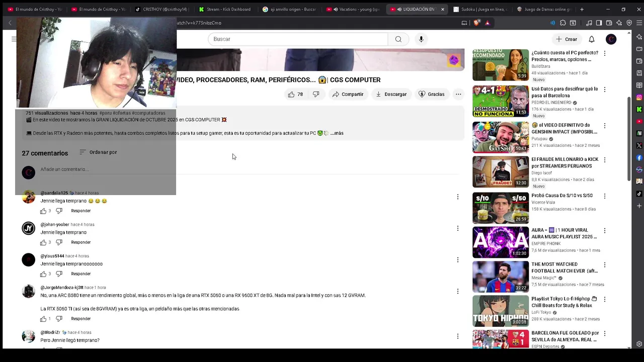The height and width of the screenshot is (362, 644).
Task: Open options menu for @JorgeMendoza-kj3tt's comment
Action: pyautogui.click(x=457, y=291)
